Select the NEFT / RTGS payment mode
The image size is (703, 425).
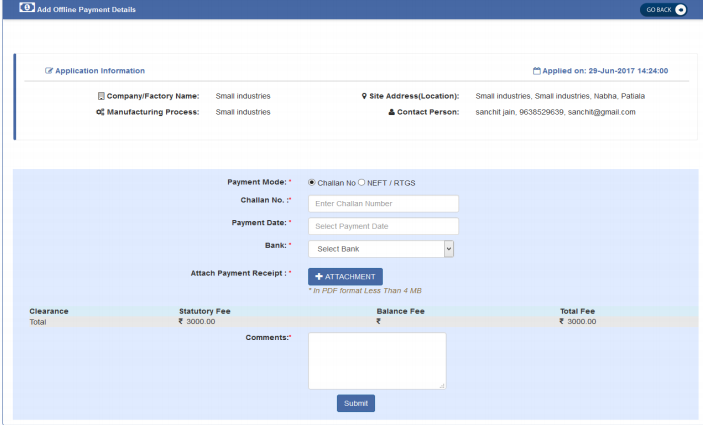pyautogui.click(x=362, y=182)
